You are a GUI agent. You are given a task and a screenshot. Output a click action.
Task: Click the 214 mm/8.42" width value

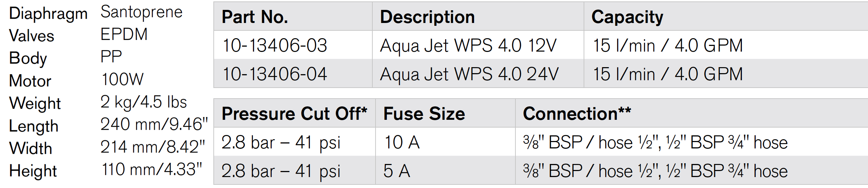153,147
